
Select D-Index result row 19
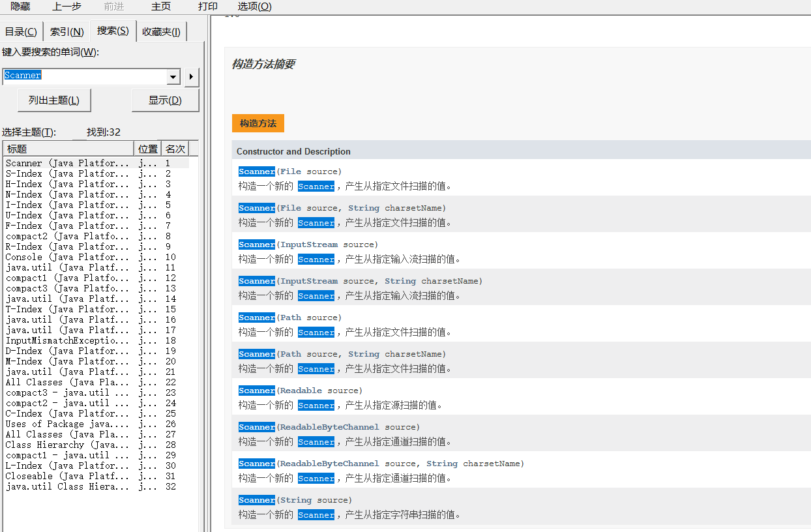pos(96,351)
